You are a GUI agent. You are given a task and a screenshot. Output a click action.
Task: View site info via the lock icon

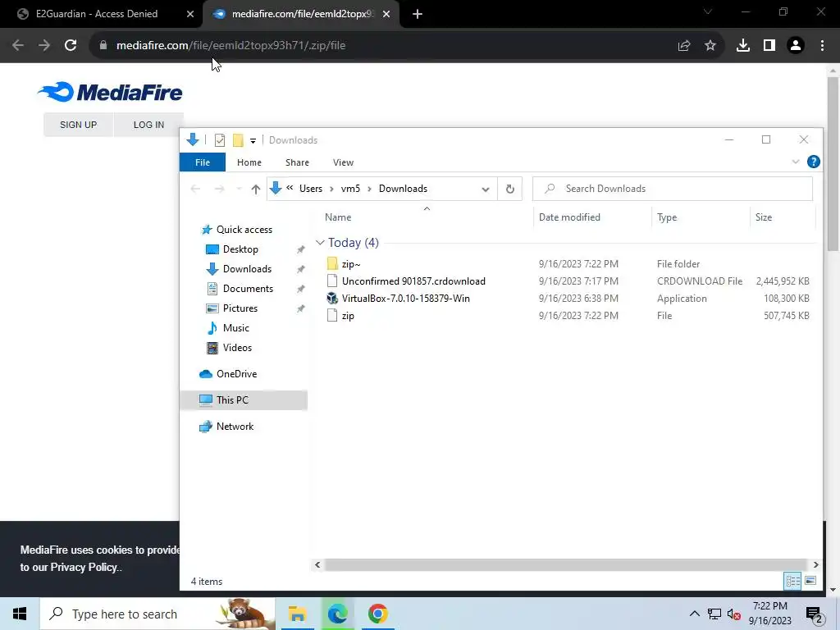103,46
